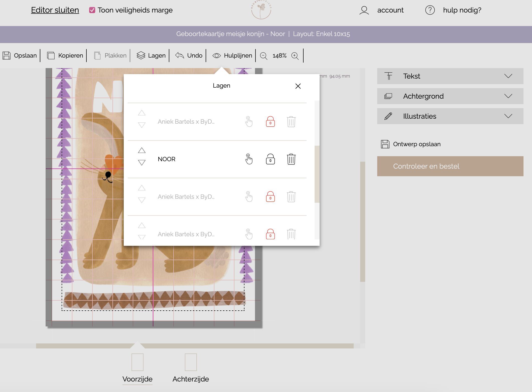Click the select hand icon for NOOR
The image size is (532, 392).
249,159
